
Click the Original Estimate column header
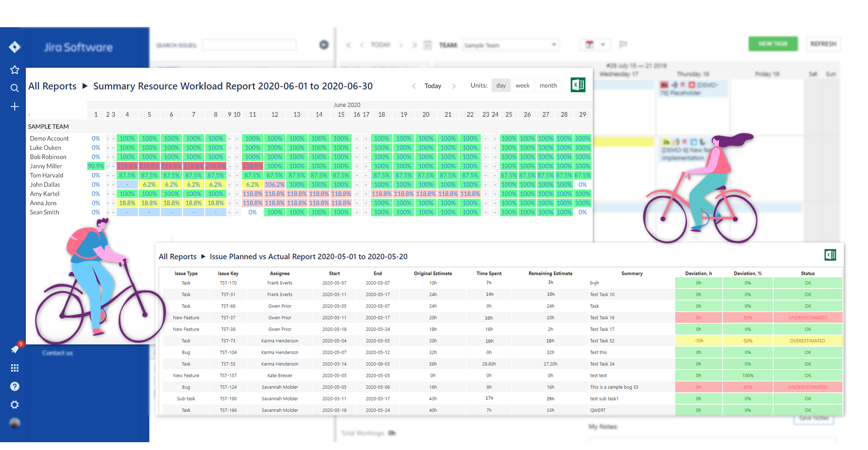click(433, 273)
